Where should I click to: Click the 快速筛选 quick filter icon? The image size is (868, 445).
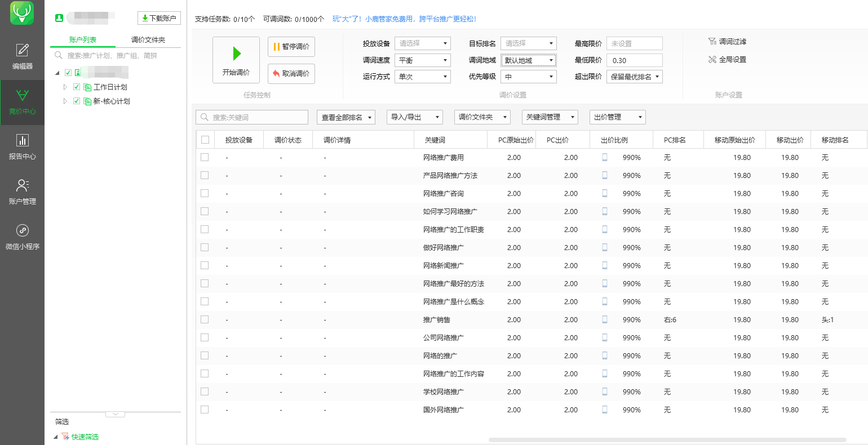(65, 437)
